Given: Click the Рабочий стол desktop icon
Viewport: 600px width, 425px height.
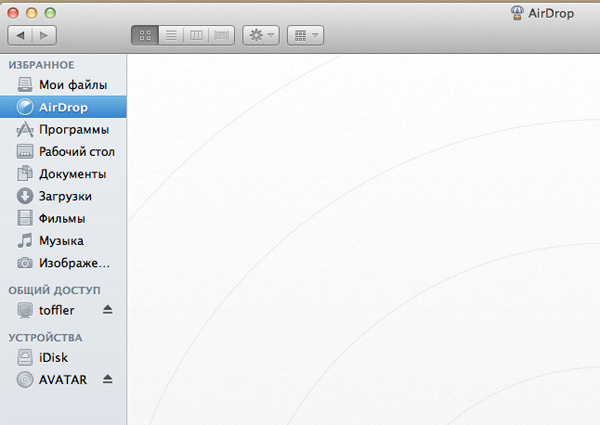Looking at the screenshot, I should (x=25, y=152).
